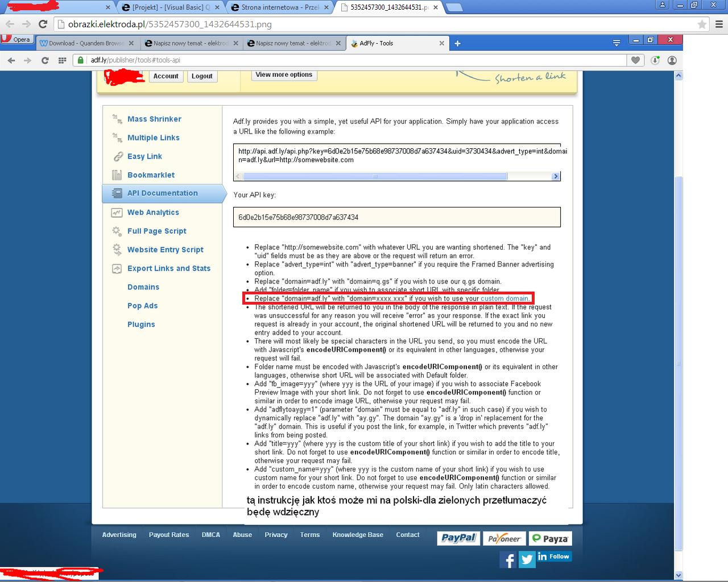
Task: Click the page scroll down arrow
Action: coord(678,575)
